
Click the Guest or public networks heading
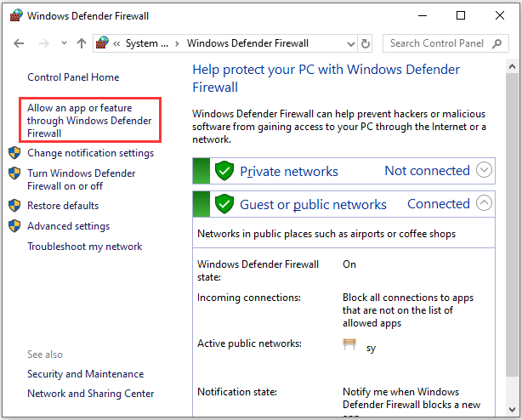[313, 205]
